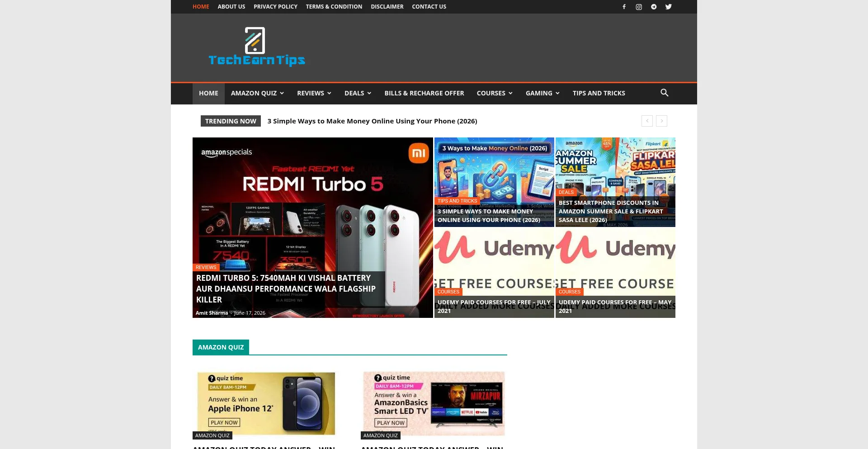Open Redmi Turbo 5 article headline
868x449 pixels.
coord(286,288)
